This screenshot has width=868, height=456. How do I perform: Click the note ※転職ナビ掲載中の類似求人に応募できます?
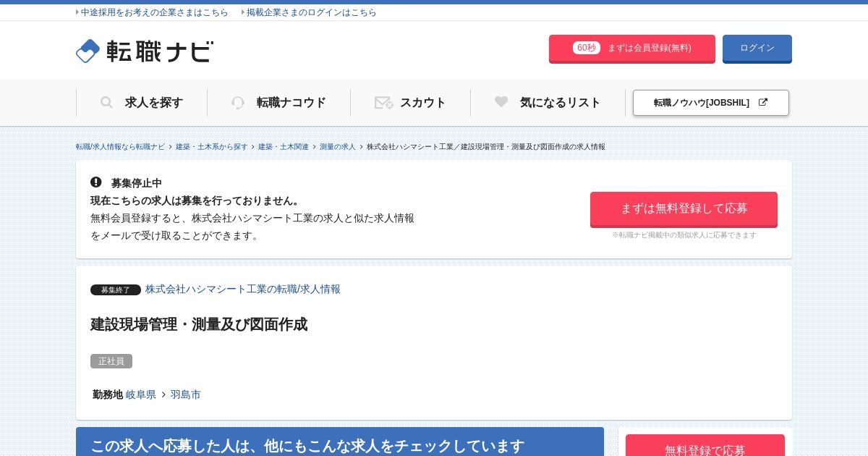click(684, 235)
